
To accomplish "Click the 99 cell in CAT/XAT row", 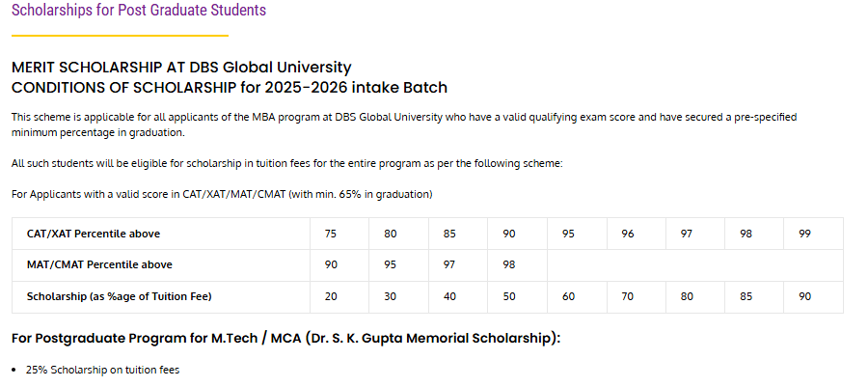I will point(805,234).
